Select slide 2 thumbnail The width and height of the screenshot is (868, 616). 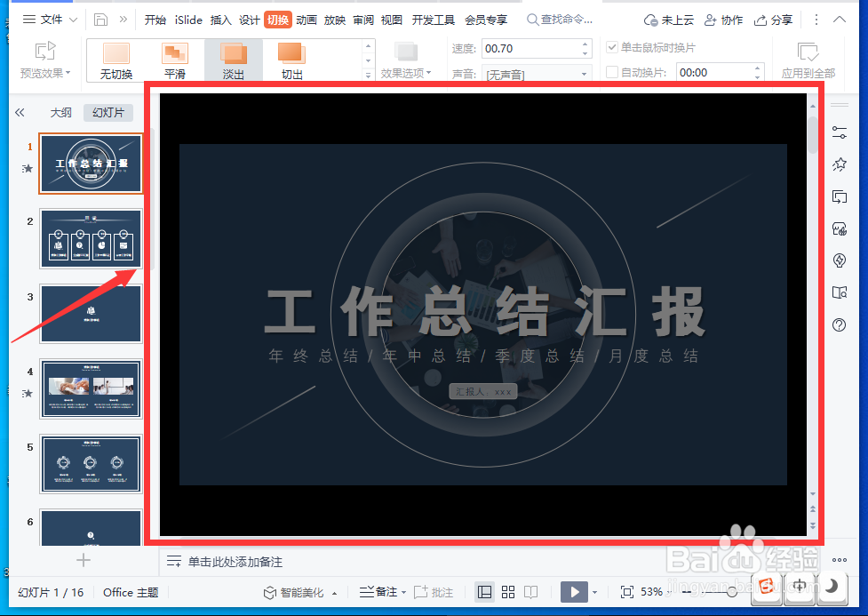point(91,238)
